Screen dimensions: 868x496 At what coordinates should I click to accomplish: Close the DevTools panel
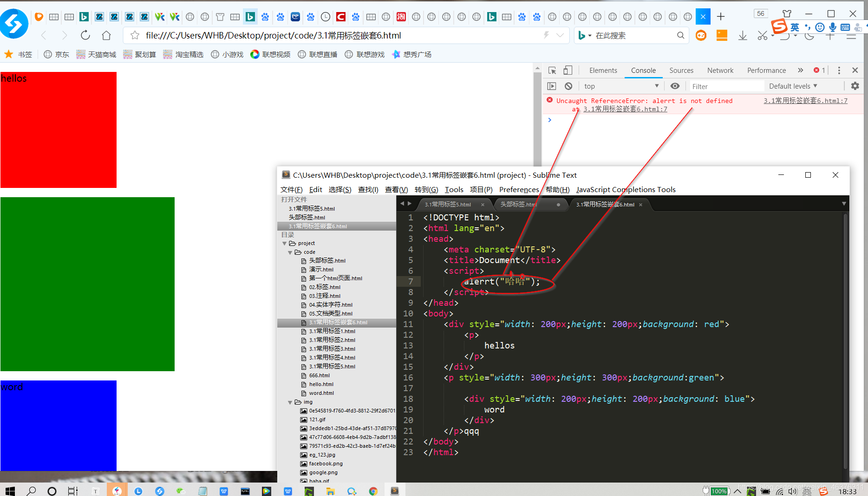855,71
